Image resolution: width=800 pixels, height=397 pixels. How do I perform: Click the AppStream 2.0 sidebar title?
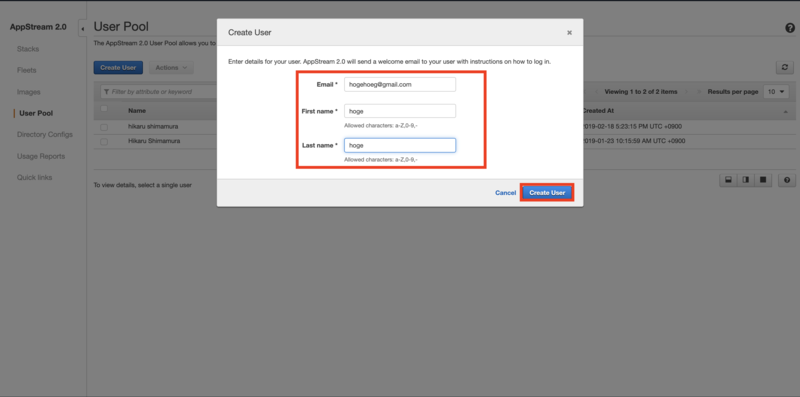tap(38, 28)
